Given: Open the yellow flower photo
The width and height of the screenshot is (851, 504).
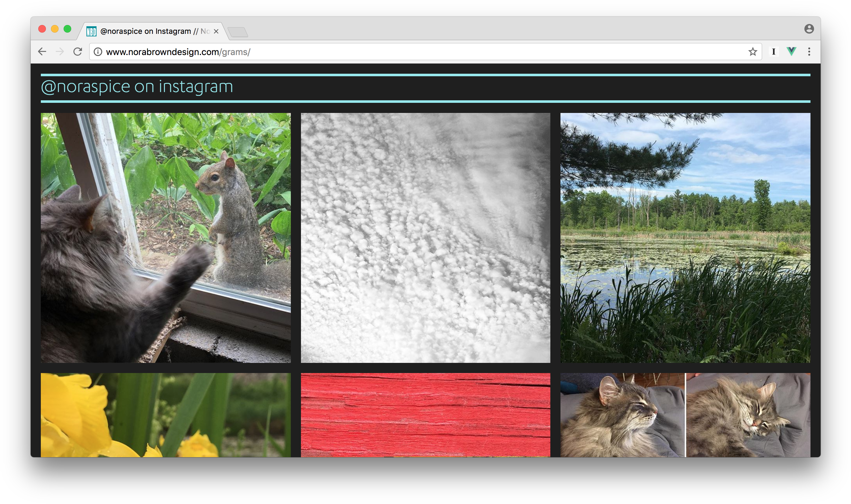Looking at the screenshot, I should (166, 415).
